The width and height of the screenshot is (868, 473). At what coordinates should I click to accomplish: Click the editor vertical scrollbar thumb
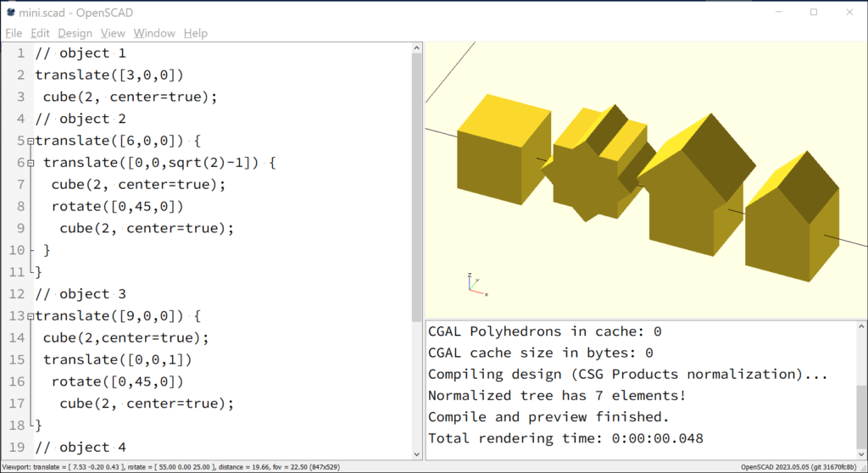point(417,187)
